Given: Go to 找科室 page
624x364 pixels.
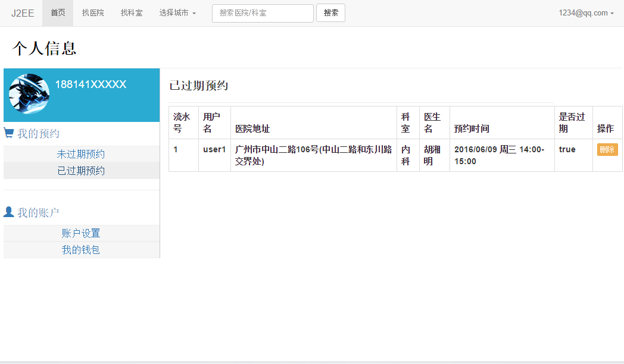Looking at the screenshot, I should pyautogui.click(x=132, y=13).
